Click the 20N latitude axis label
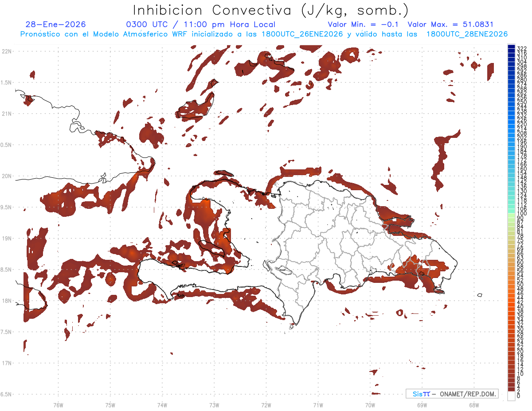Screen dimensions: 532x411 coord(6,176)
